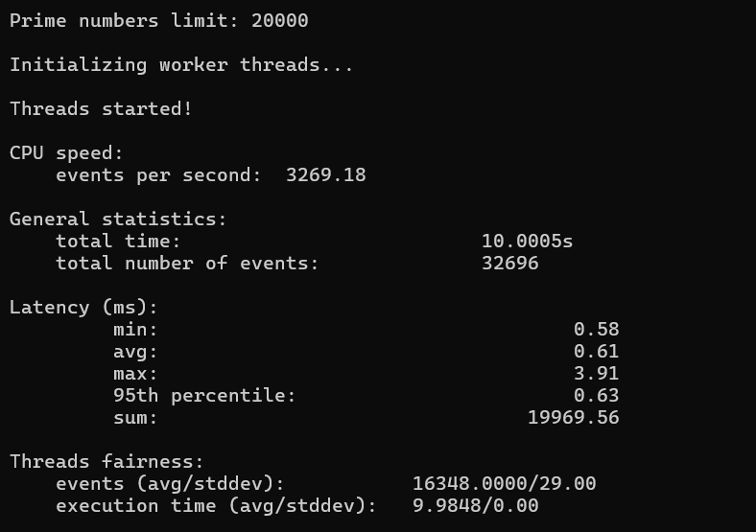Click the 95th percentile value 0.63
Screen dimensions: 756x532
coord(596,396)
